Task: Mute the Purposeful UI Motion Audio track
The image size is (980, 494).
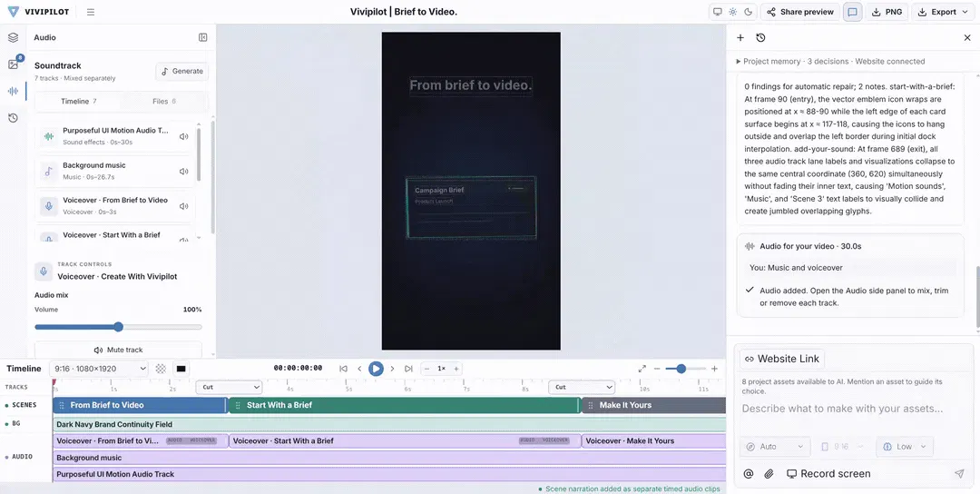Action: point(183,136)
